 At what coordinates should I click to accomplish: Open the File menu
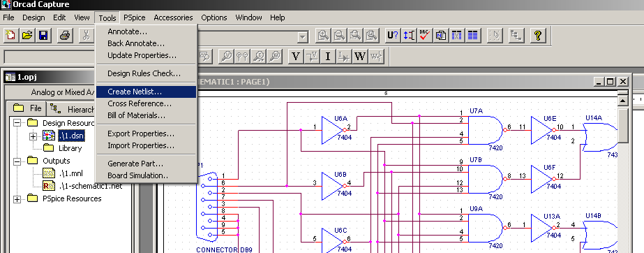[8, 17]
